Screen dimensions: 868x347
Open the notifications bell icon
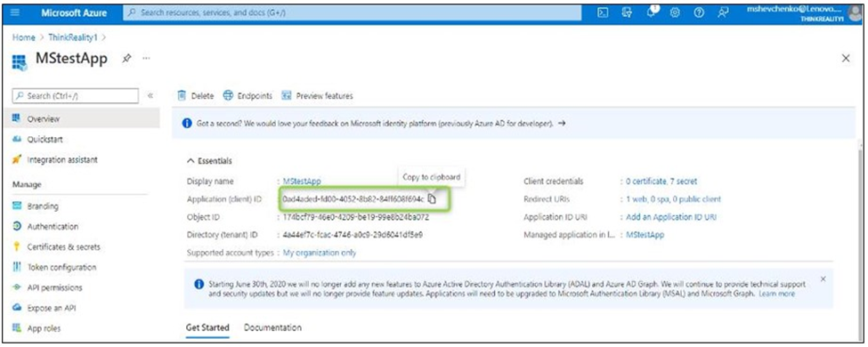tap(652, 12)
